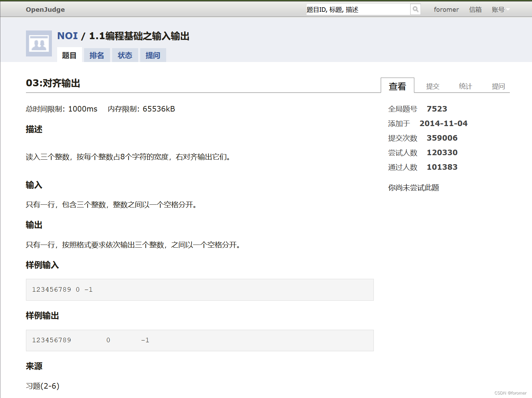Switch to the 排名 ranking tab

click(97, 55)
